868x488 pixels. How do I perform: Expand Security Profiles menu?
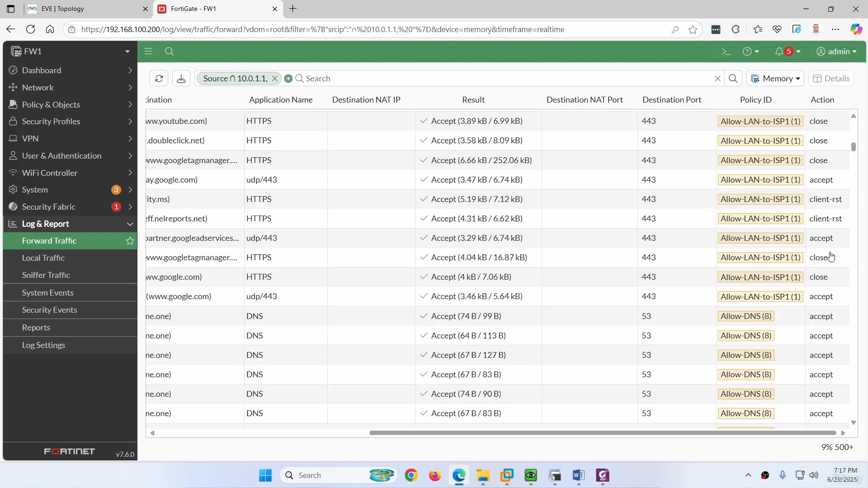point(70,122)
